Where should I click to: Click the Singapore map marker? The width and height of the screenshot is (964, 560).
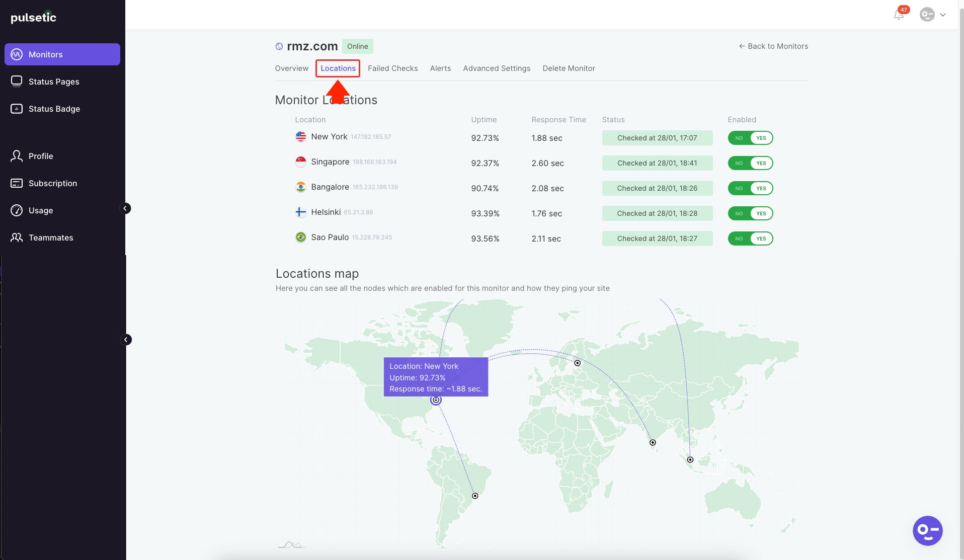690,460
